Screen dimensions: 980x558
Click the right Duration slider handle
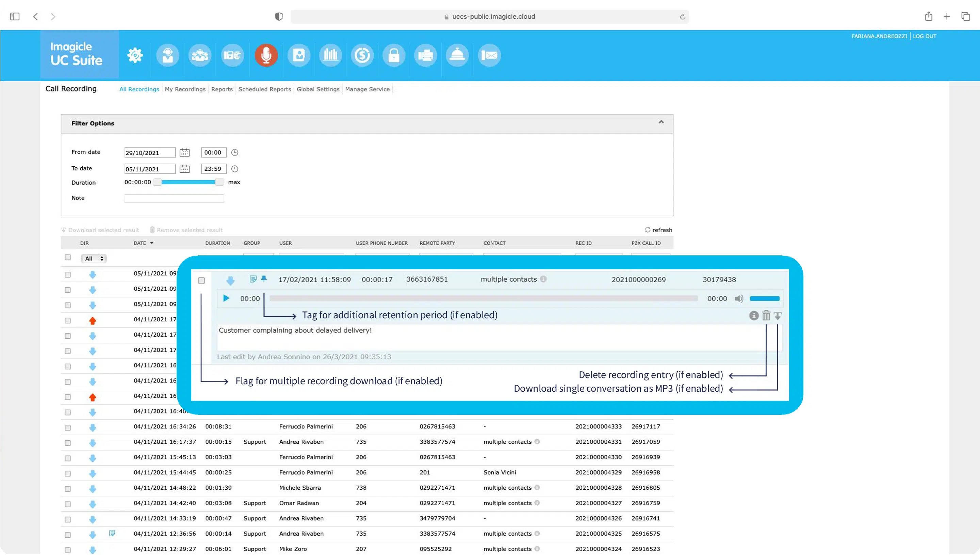(219, 182)
